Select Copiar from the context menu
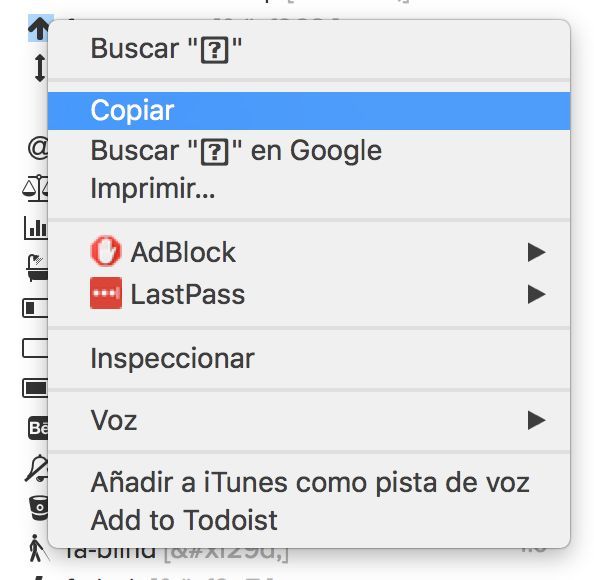 coord(309,111)
